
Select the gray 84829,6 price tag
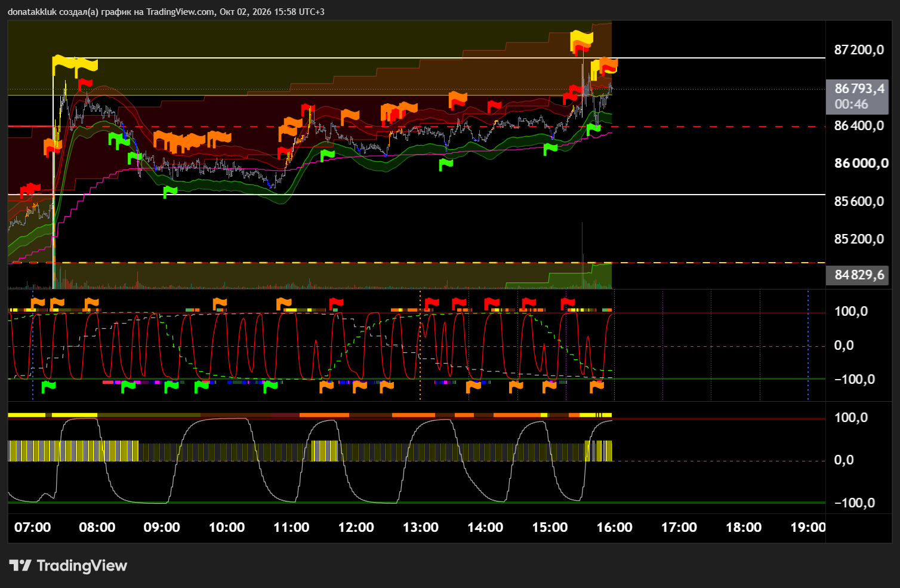pyautogui.click(x=856, y=275)
